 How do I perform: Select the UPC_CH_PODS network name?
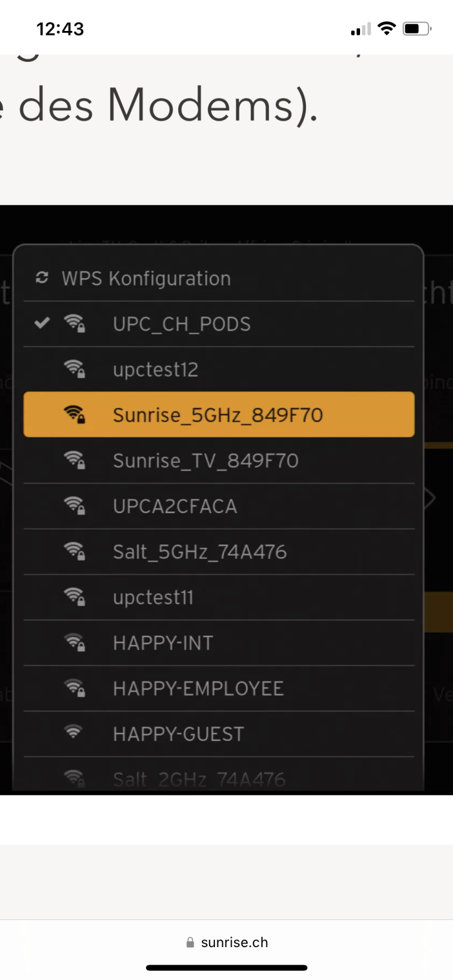pos(182,324)
